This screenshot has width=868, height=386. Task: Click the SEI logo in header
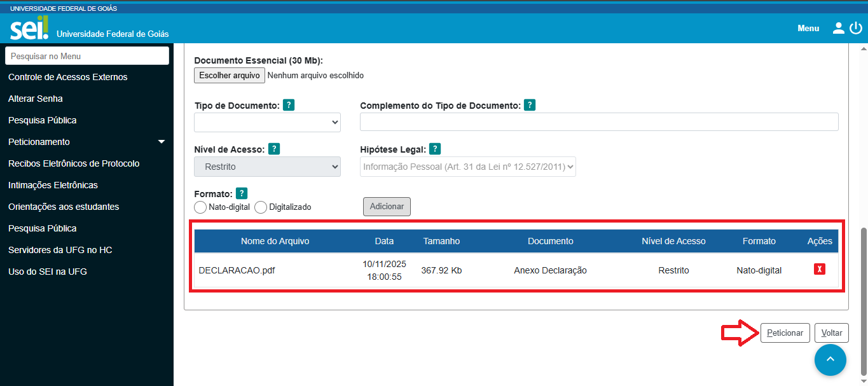pos(29,29)
